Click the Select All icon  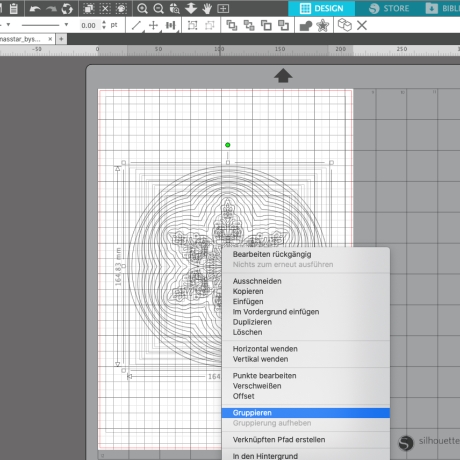(x=89, y=9)
